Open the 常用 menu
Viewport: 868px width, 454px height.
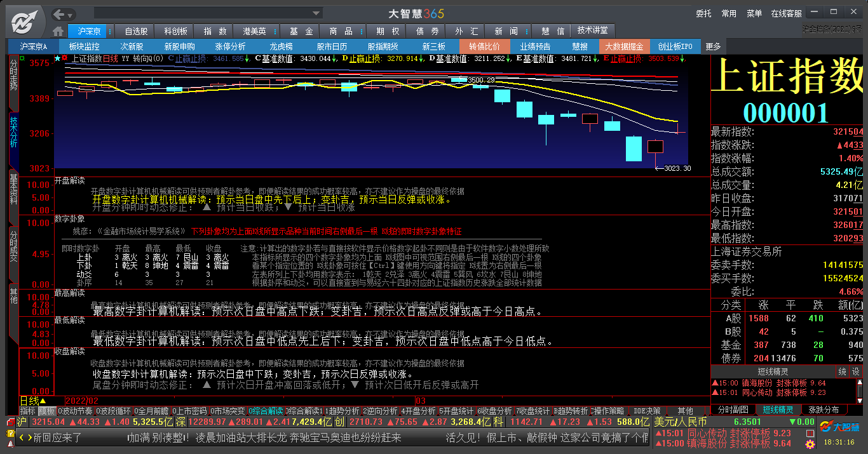click(x=729, y=13)
